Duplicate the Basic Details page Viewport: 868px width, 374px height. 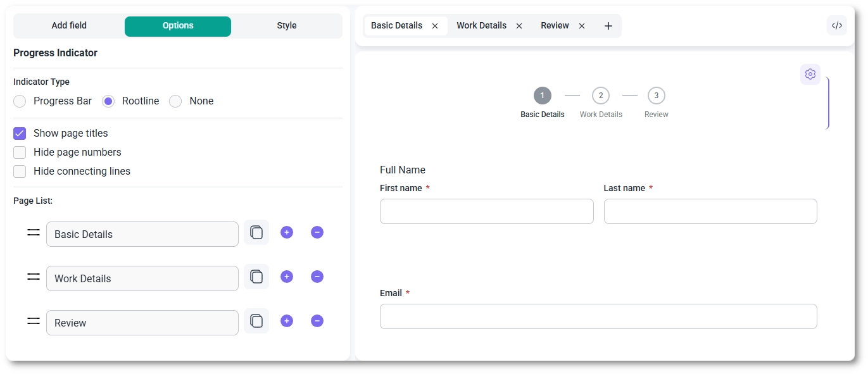coord(256,232)
